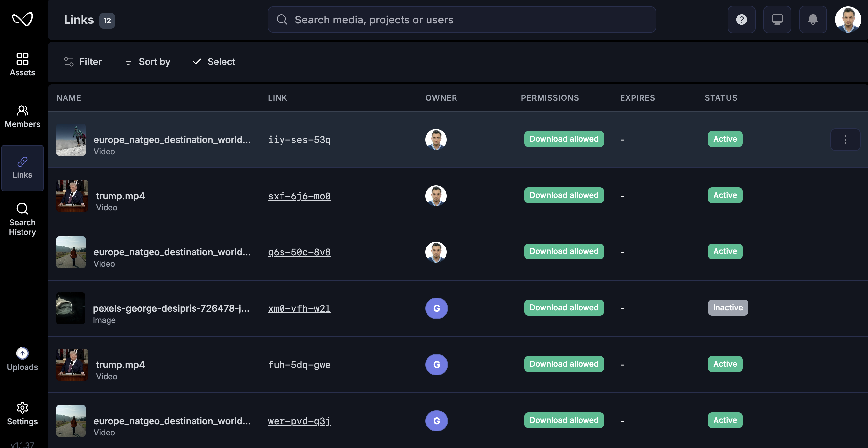Viewport: 868px width, 448px height.
Task: Open Search History in the sidebar
Action: [22, 219]
